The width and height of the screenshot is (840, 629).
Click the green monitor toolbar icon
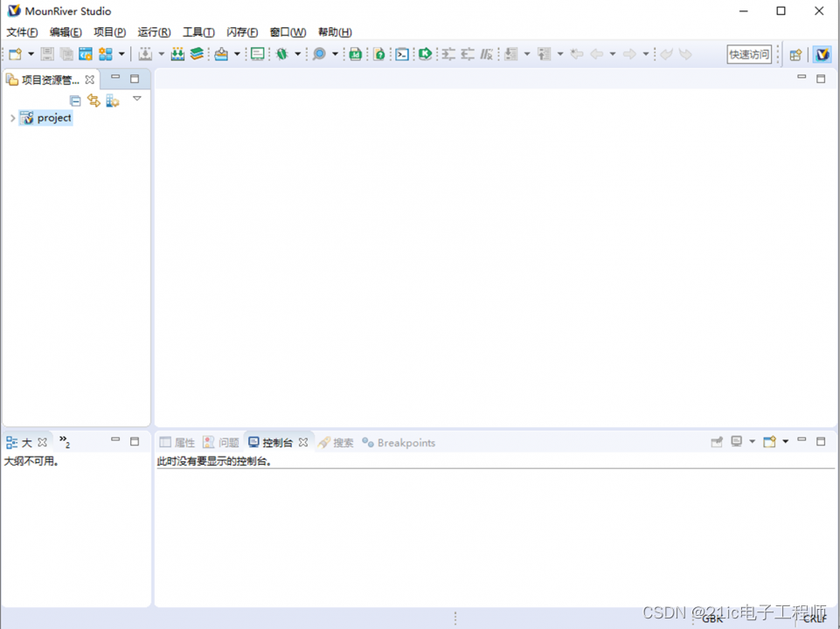pyautogui.click(x=258, y=54)
